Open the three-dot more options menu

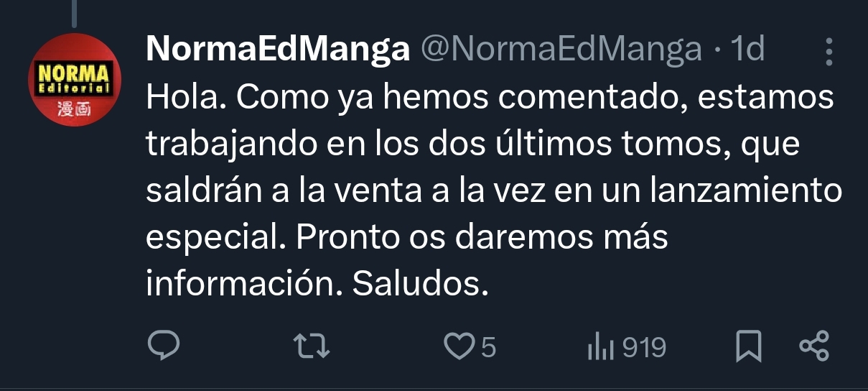pos(829,52)
